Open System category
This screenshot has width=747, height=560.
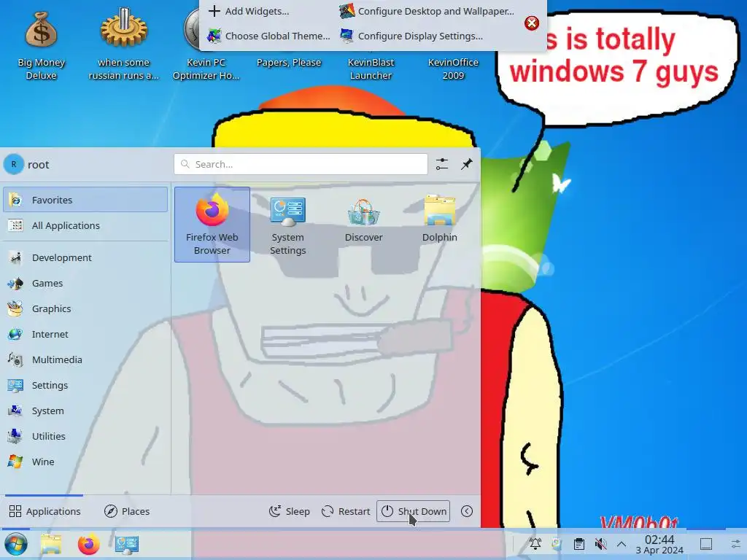pos(85,411)
